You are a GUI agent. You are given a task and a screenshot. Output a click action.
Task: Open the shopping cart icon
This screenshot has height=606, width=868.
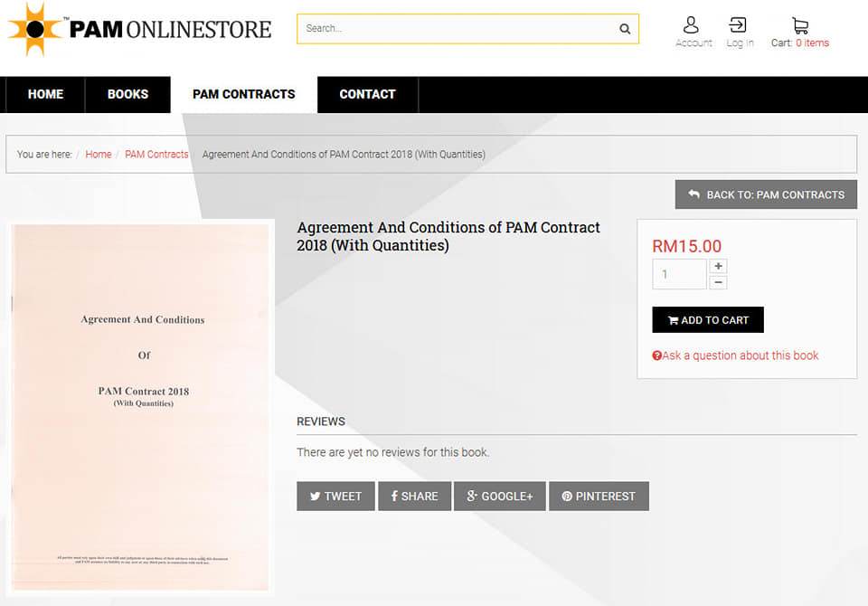(x=800, y=25)
